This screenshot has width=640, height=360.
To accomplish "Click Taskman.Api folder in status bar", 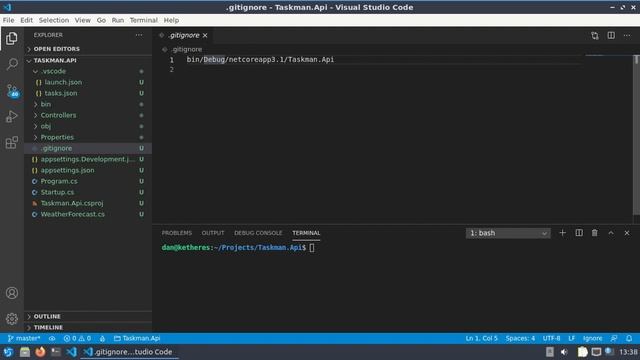I will tap(137, 338).
